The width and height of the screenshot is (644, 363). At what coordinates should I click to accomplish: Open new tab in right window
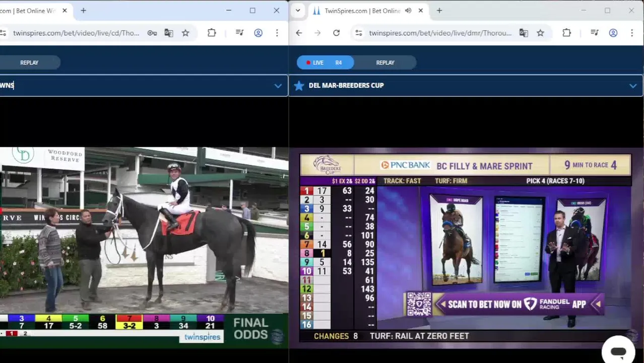439,10
